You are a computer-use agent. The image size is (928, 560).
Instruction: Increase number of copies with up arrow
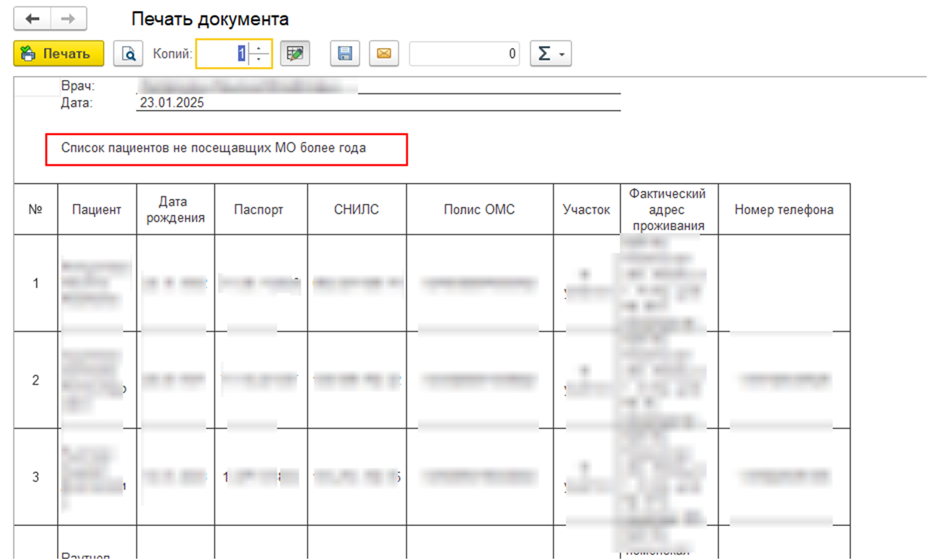[x=260, y=49]
